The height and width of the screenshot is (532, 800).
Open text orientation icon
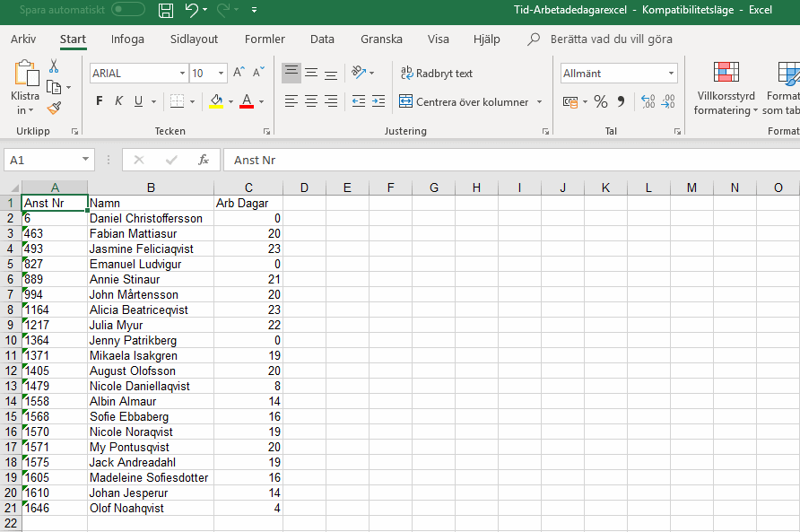359,73
